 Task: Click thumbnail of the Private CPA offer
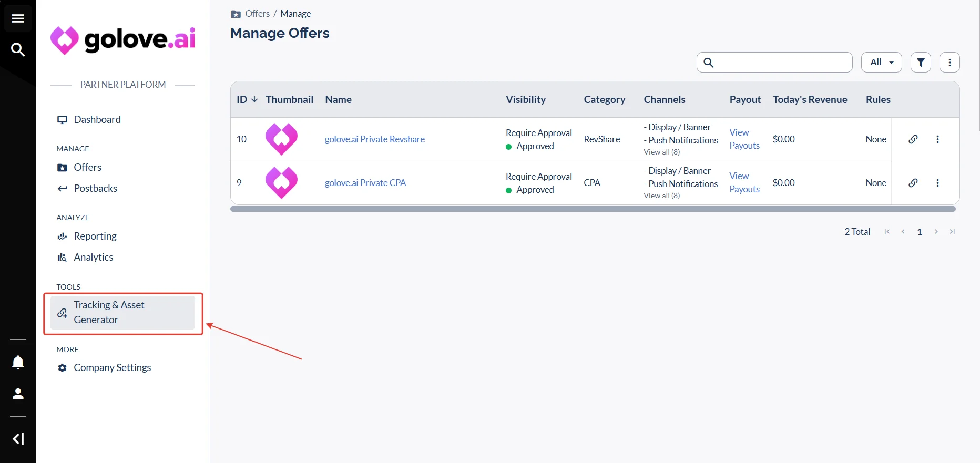(x=282, y=183)
